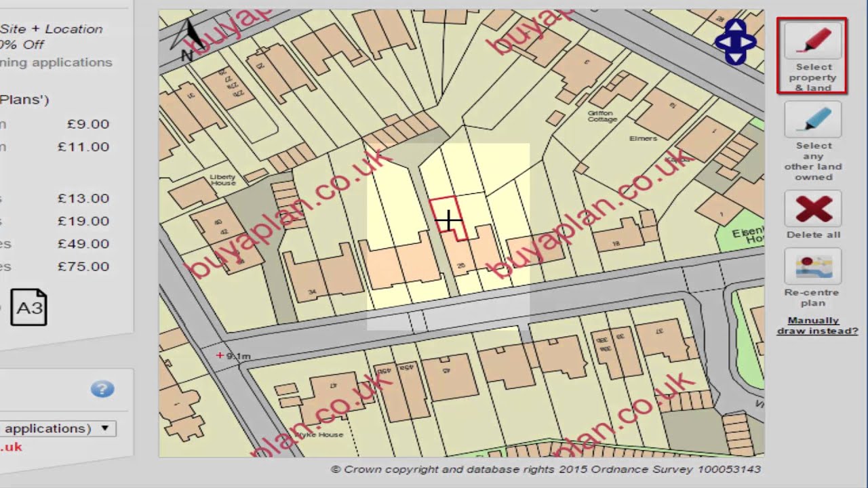Click the red-outlined property on the map

click(449, 218)
